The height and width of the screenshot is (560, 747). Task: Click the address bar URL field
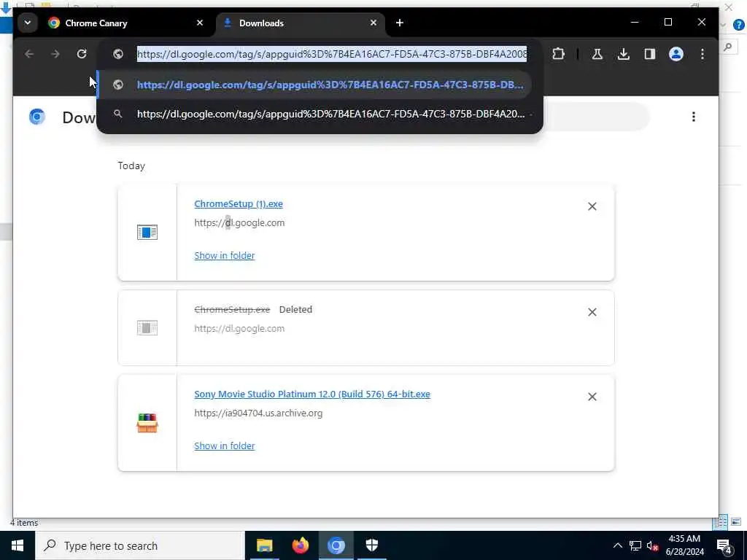click(x=332, y=54)
